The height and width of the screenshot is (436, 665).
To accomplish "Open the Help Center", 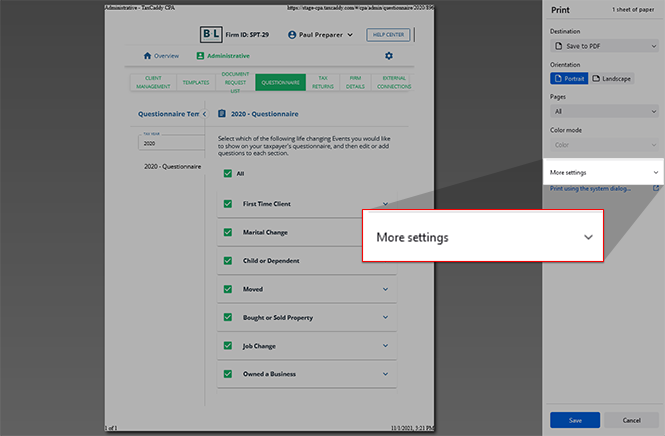I will [388, 35].
